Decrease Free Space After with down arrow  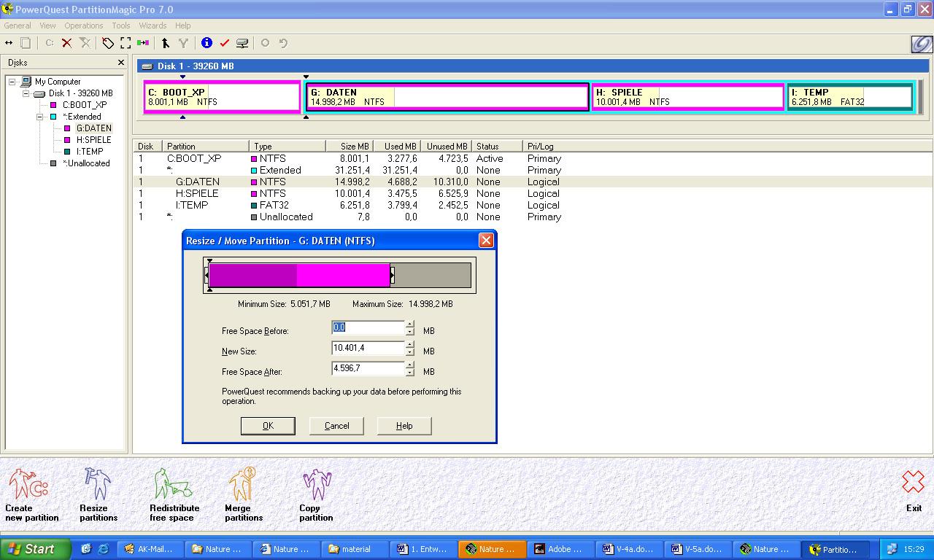pyautogui.click(x=410, y=373)
